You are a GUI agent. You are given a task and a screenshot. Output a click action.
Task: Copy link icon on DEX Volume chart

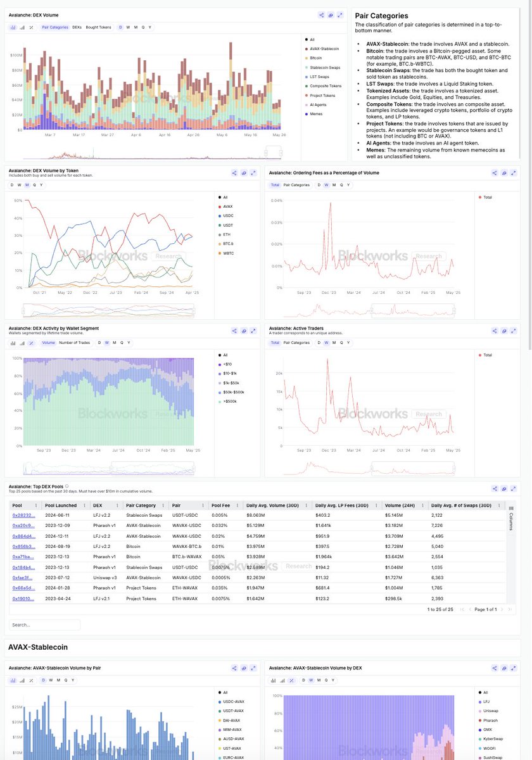point(331,15)
